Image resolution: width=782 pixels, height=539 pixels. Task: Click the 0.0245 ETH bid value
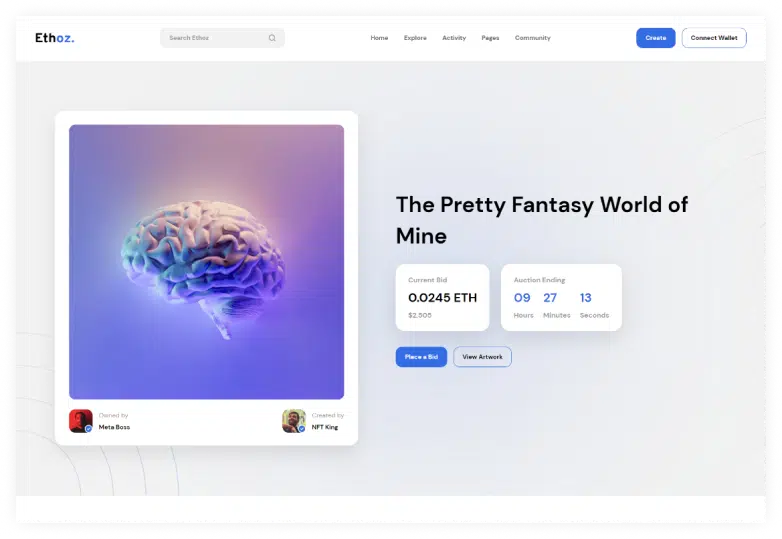pos(442,298)
